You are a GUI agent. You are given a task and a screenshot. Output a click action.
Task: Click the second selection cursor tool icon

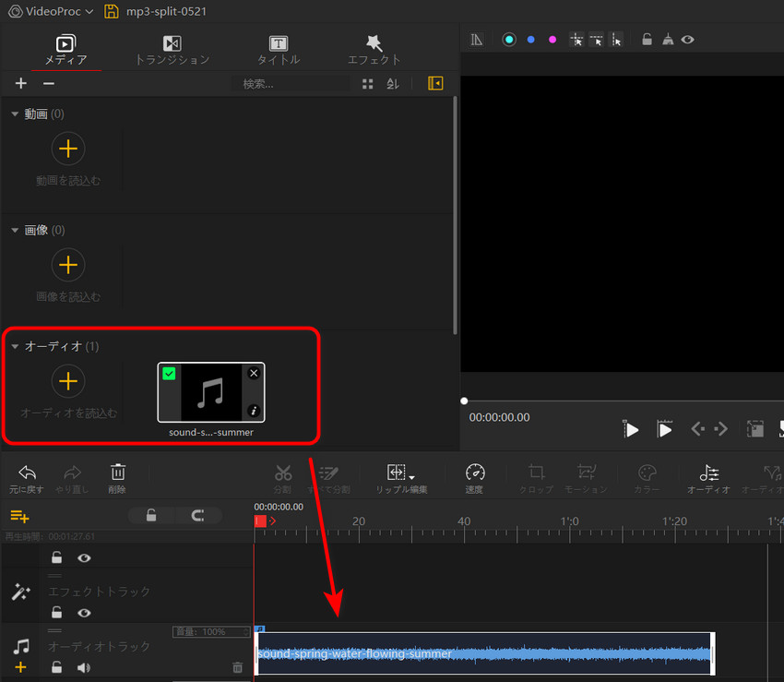[597, 40]
